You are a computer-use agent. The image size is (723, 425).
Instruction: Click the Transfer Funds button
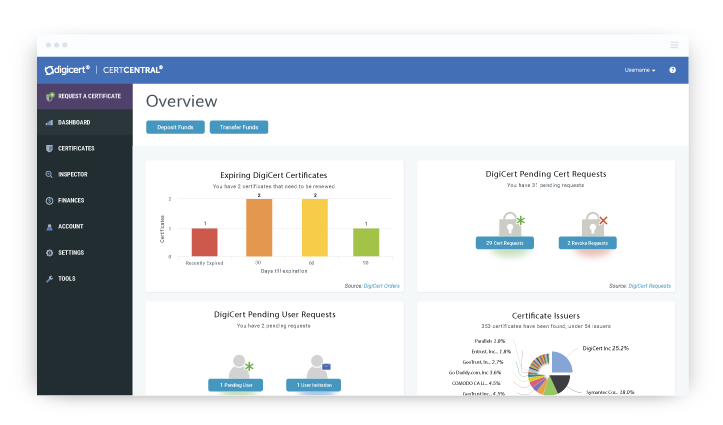[x=238, y=127]
